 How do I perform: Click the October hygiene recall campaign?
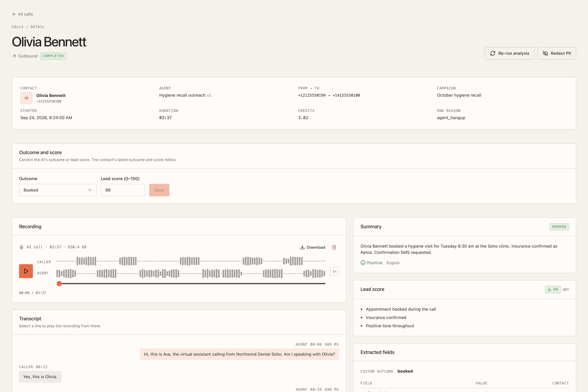coord(459,95)
